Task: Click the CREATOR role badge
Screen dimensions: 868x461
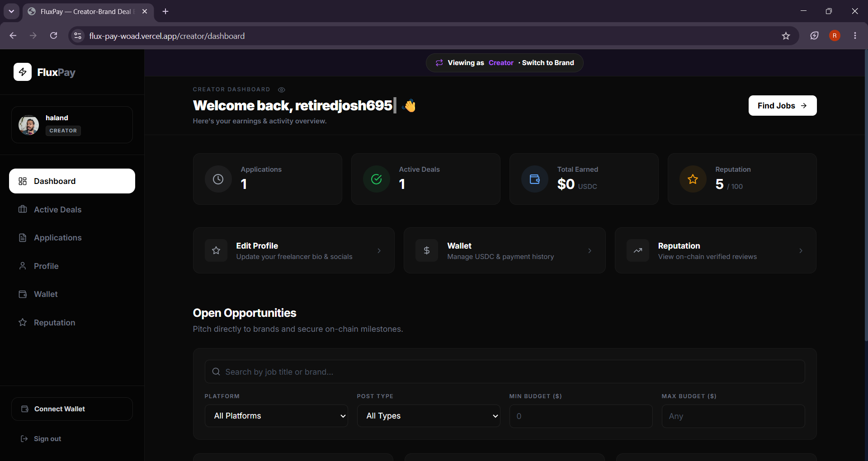Action: pyautogui.click(x=63, y=131)
